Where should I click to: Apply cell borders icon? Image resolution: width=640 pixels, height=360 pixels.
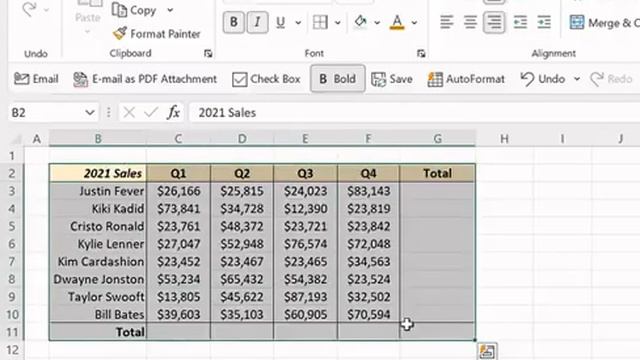click(x=320, y=22)
